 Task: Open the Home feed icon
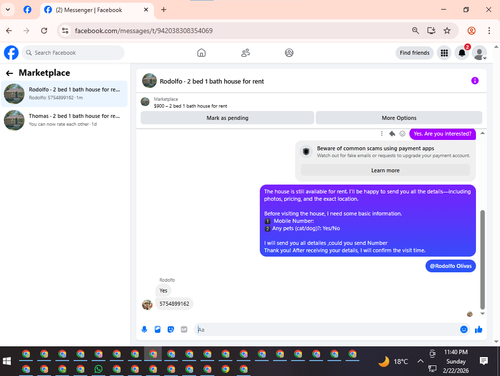pos(201,53)
